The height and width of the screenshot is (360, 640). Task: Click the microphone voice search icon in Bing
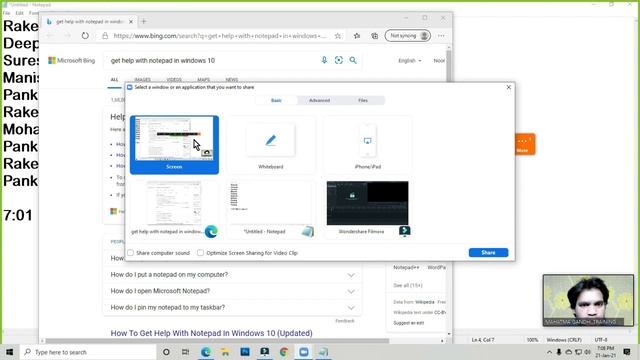click(324, 60)
